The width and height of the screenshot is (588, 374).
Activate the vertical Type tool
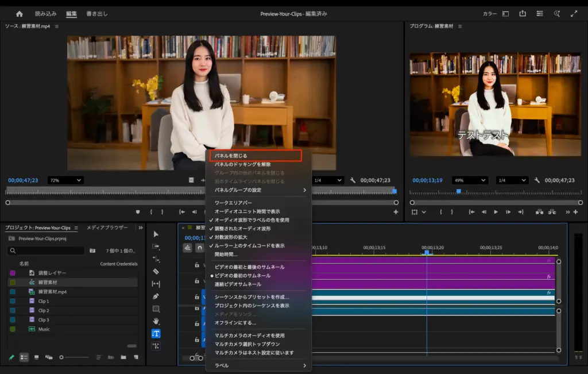point(156,334)
